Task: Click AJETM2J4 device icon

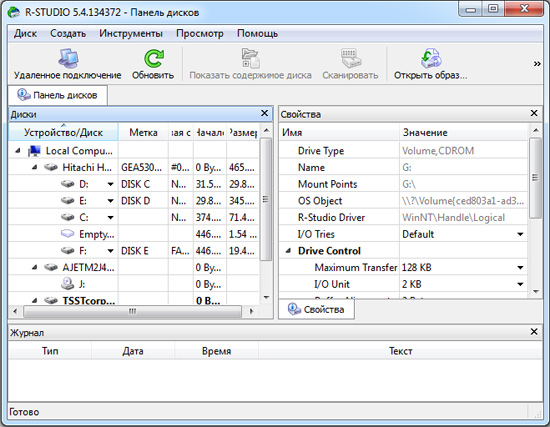Action: (x=51, y=267)
